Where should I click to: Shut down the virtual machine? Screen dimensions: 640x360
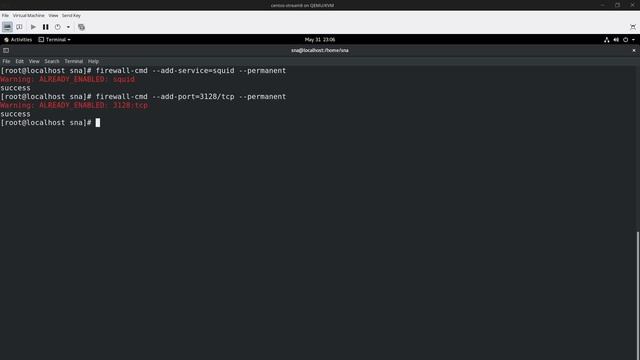(58, 27)
